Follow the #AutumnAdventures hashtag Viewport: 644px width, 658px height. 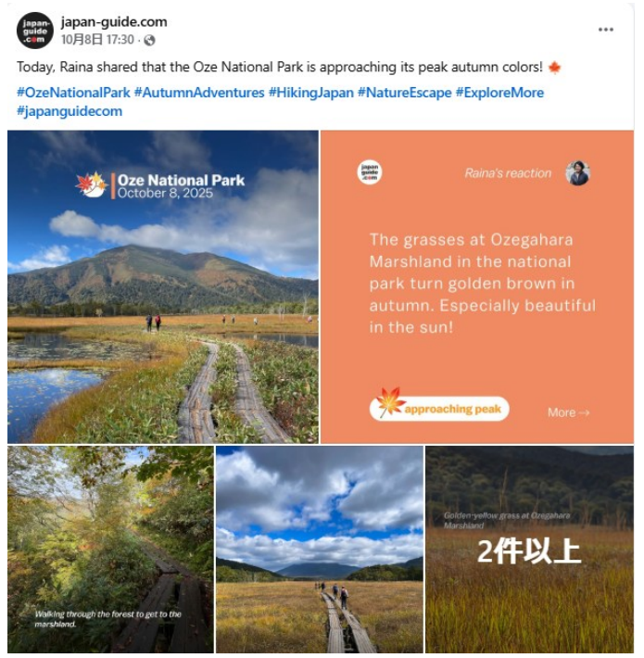(199, 93)
